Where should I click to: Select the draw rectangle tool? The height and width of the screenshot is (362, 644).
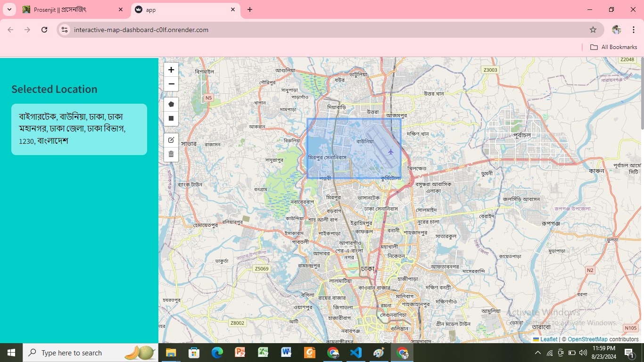[171, 118]
